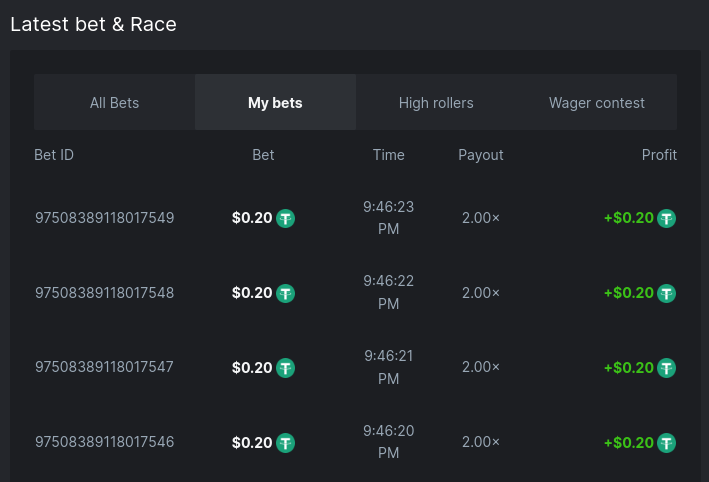Click Tether icon beside bet 97508389118017546 amount
Image resolution: width=709 pixels, height=482 pixels.
[286, 443]
